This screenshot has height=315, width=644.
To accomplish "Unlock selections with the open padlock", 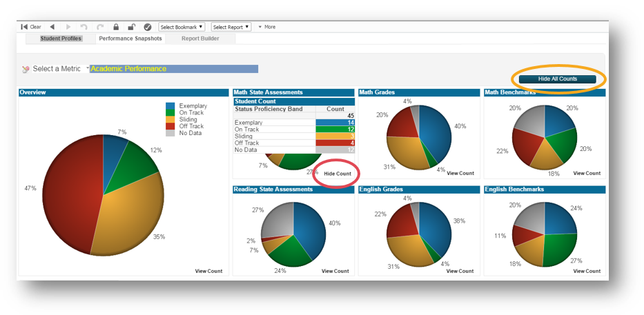I will click(x=131, y=27).
